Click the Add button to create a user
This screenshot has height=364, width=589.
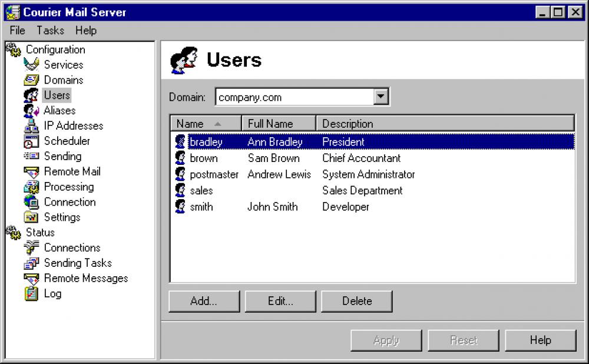click(x=203, y=301)
